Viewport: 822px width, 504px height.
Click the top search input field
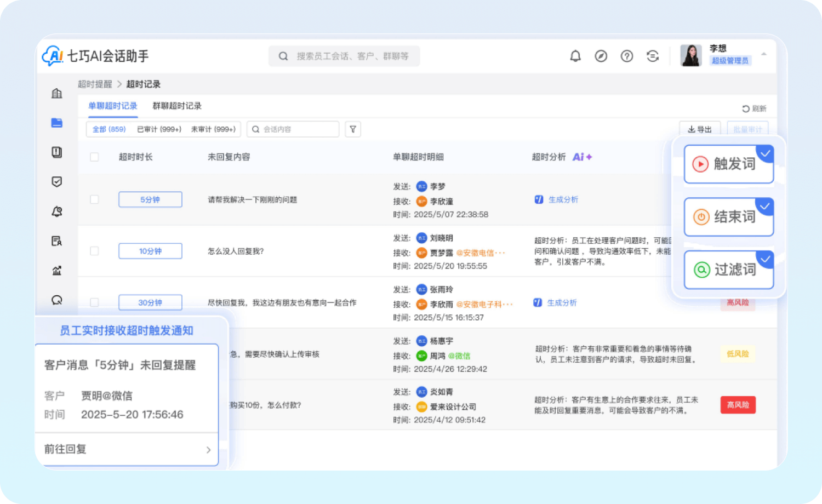click(351, 56)
